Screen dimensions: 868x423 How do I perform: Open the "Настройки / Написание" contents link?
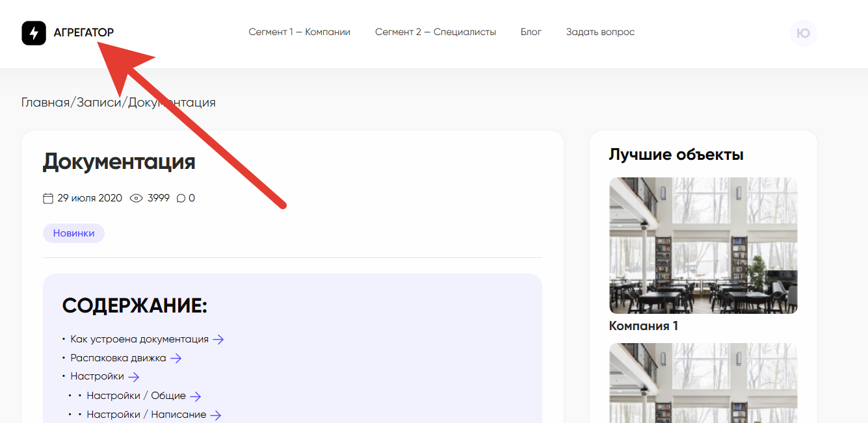tap(146, 415)
